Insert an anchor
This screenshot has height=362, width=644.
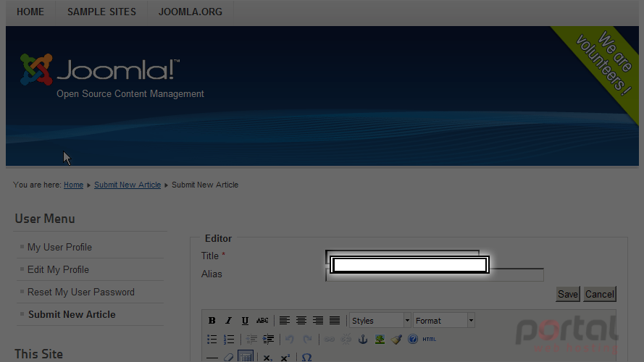(363, 339)
